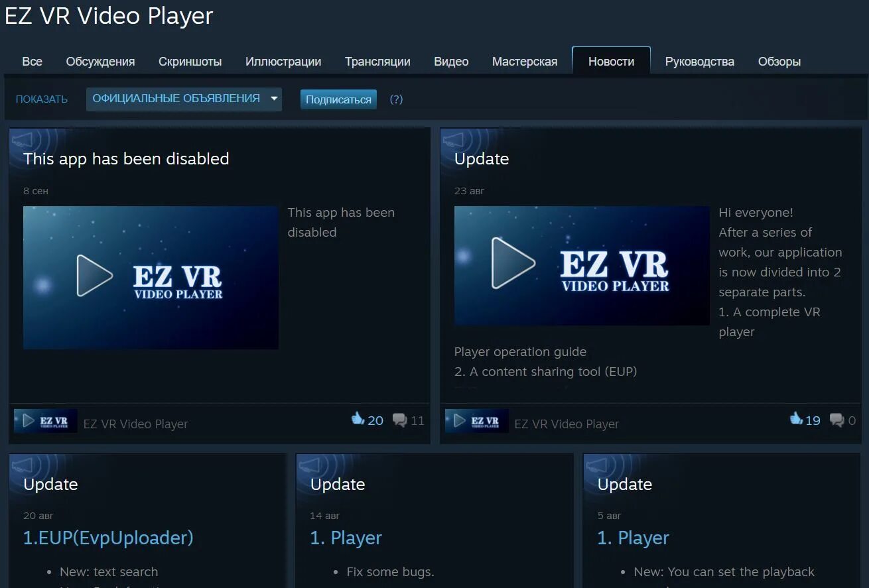Screen dimensions: 869x588
Task: Open the Все tab
Action: pyautogui.click(x=32, y=62)
